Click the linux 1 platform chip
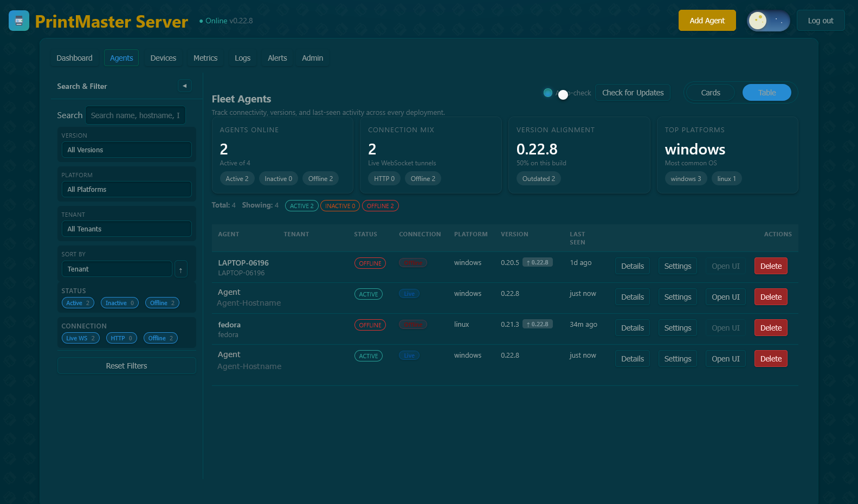This screenshot has width=858, height=504. point(727,179)
